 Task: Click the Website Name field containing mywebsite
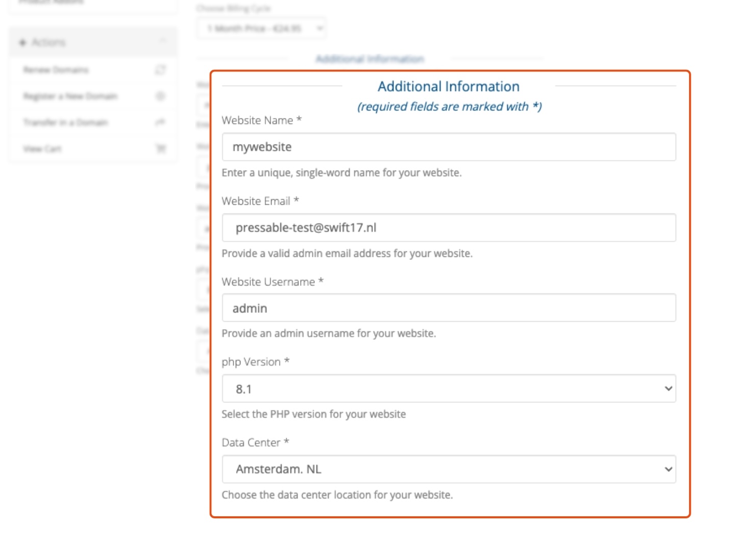(x=449, y=147)
